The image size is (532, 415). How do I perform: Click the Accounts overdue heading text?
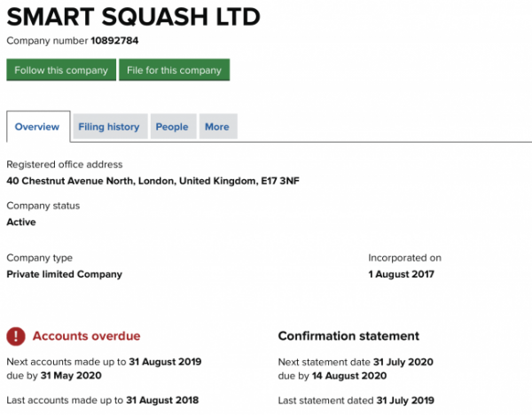coord(87,336)
